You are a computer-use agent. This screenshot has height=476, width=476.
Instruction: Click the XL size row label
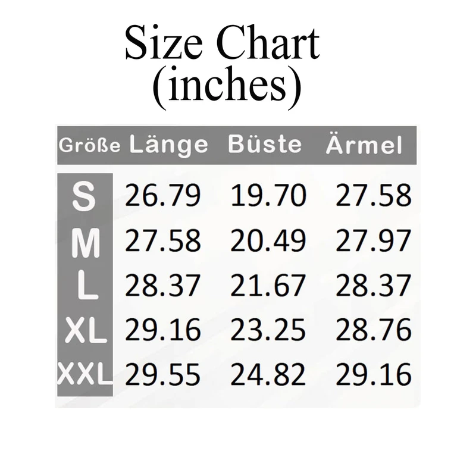tap(85, 331)
